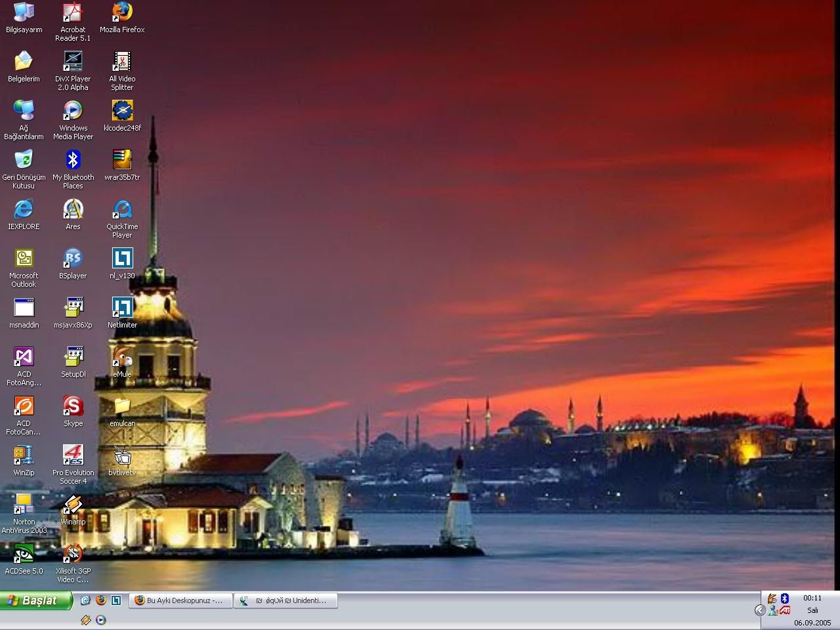Viewport: 840px width, 630px height.
Task: Click the Netlimiter desktop shortcut
Action: (122, 308)
